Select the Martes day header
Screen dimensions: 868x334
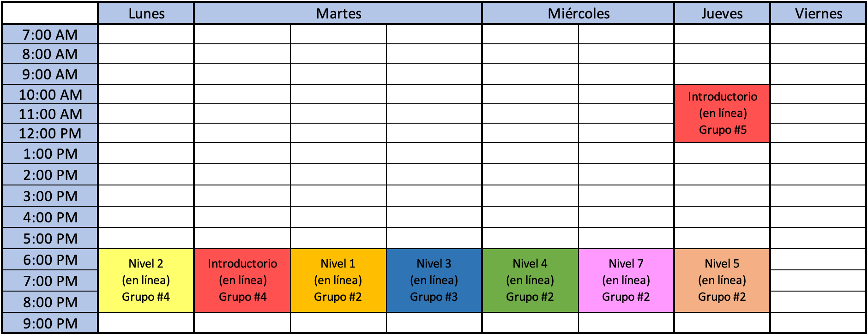pyautogui.click(x=338, y=13)
